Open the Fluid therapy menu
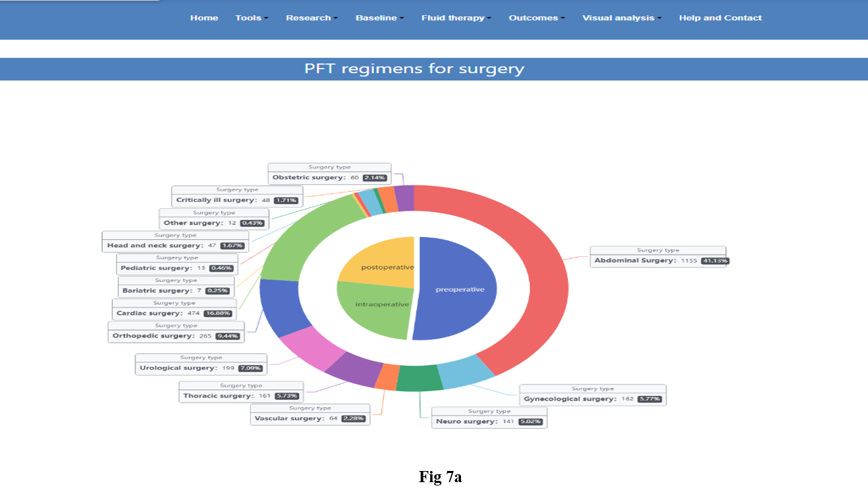868x496 pixels. 456,18
